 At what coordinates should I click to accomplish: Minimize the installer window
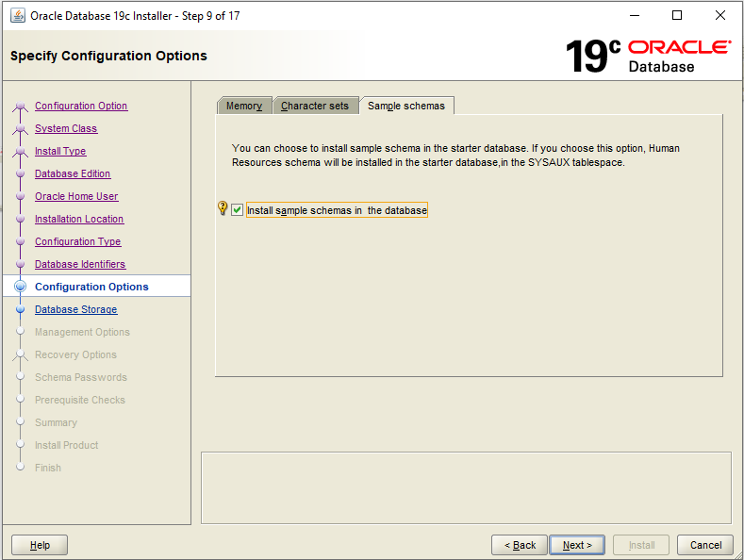pos(635,16)
